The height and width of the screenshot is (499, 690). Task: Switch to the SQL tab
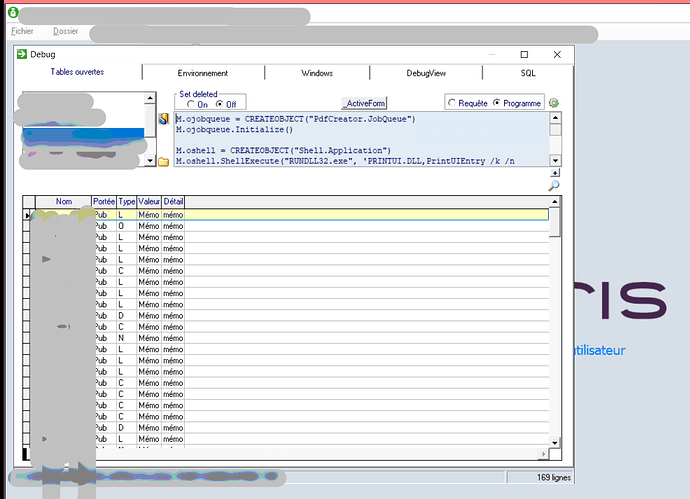pyautogui.click(x=528, y=73)
